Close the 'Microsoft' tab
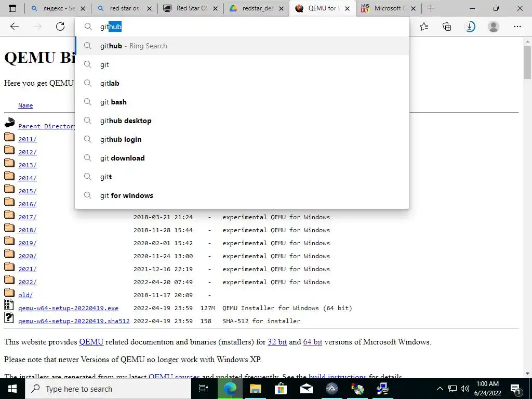This screenshot has height=399, width=532. coord(413,8)
